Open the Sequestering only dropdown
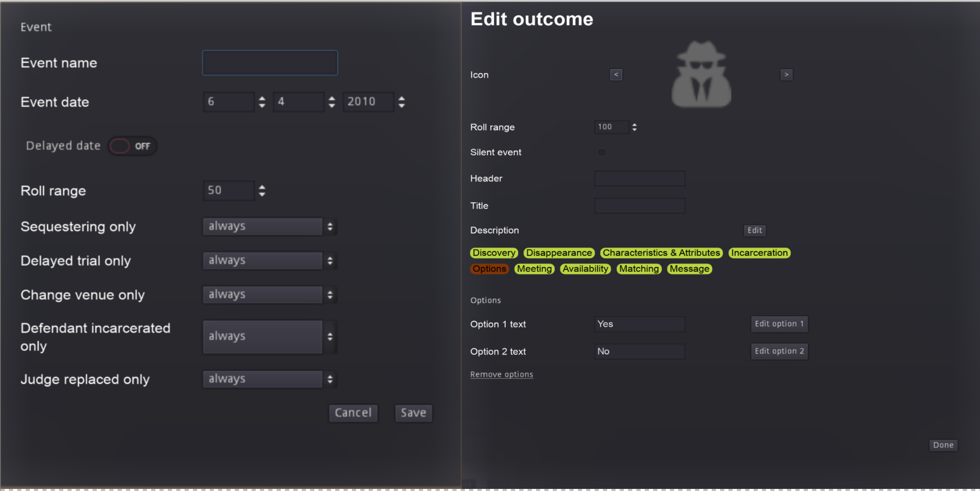Viewport: 980px width, 491px height. pyautogui.click(x=269, y=226)
